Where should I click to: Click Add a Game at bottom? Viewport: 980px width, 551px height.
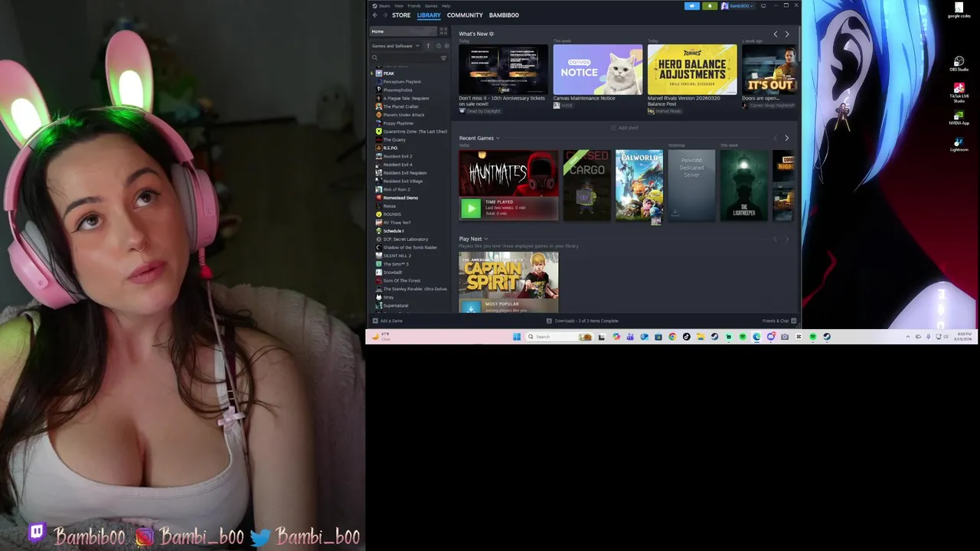[x=387, y=321]
